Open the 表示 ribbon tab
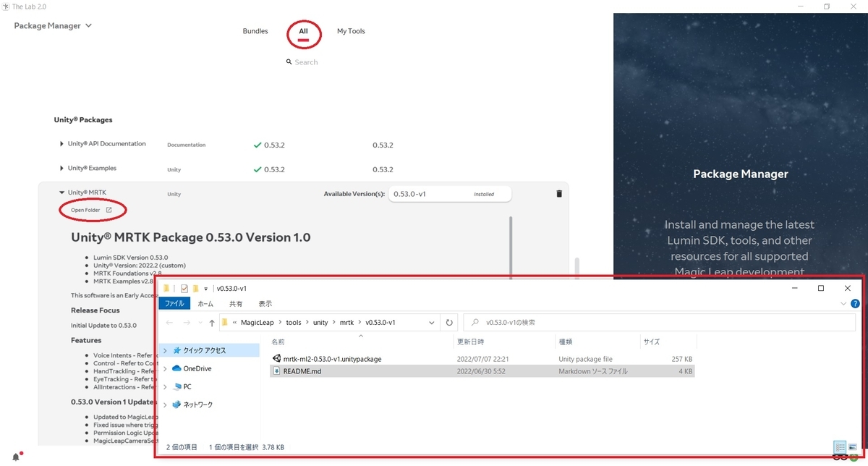 [x=265, y=304]
